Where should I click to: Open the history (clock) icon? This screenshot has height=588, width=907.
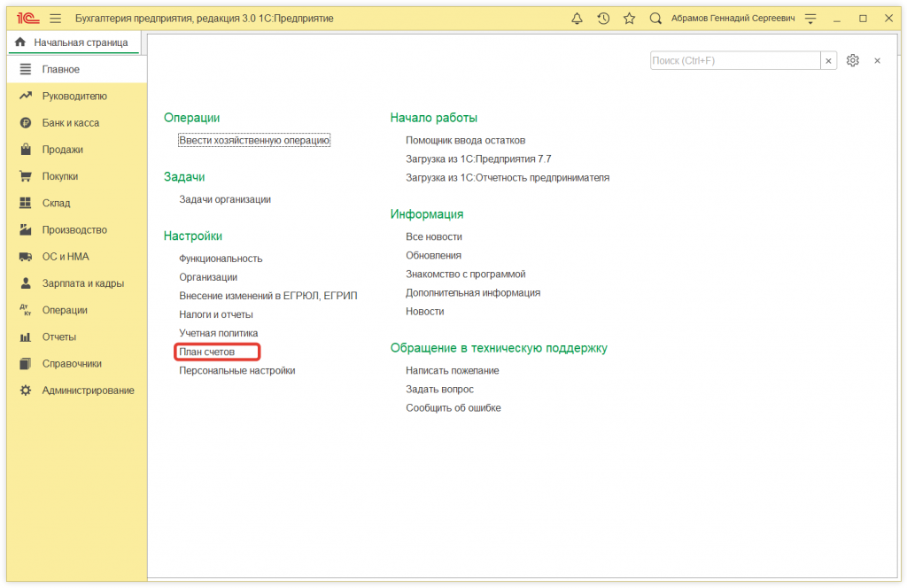(x=603, y=18)
